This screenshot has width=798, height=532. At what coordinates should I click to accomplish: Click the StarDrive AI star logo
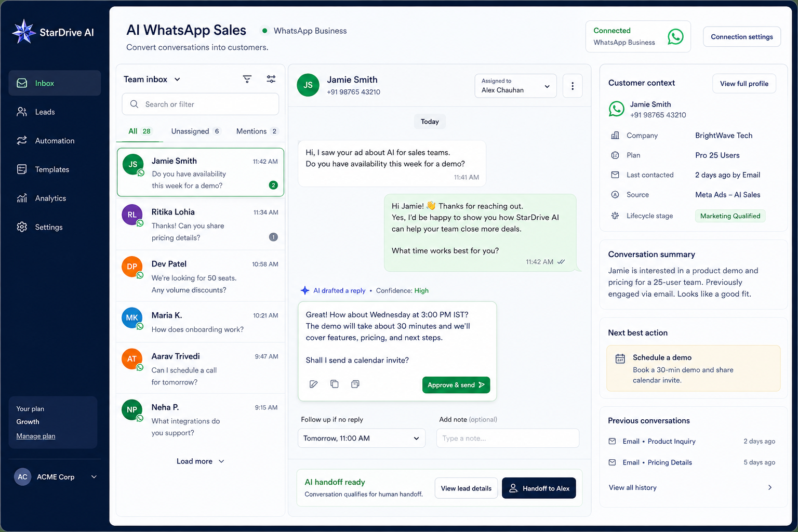24,32
